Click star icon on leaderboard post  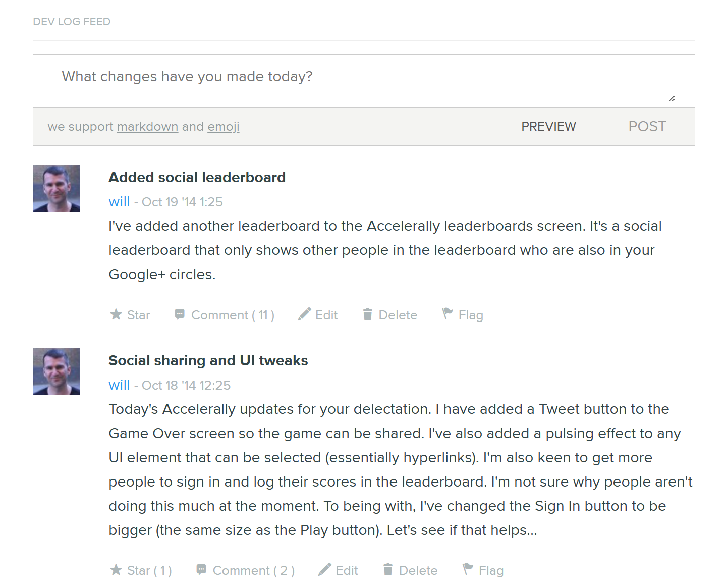(x=116, y=314)
